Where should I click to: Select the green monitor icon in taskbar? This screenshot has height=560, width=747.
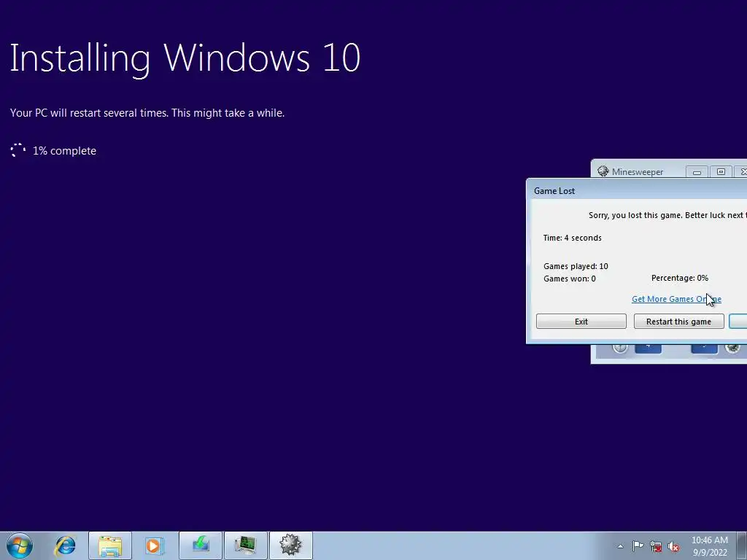[x=246, y=545]
